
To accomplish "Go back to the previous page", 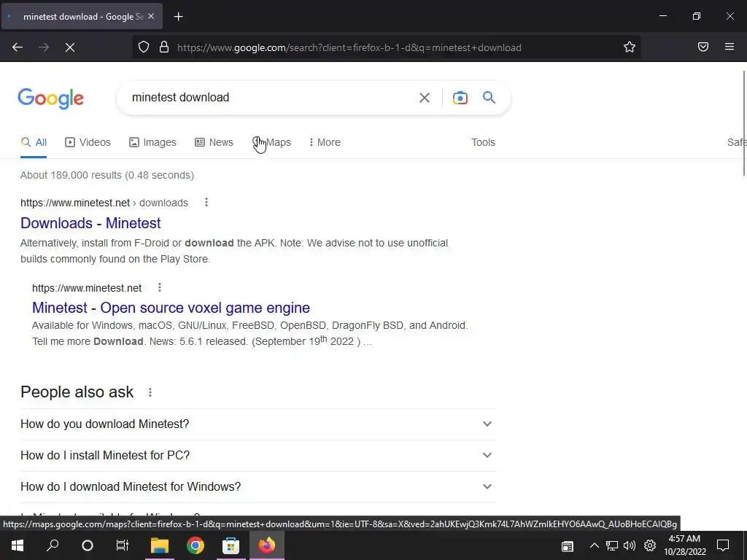I will tap(18, 47).
